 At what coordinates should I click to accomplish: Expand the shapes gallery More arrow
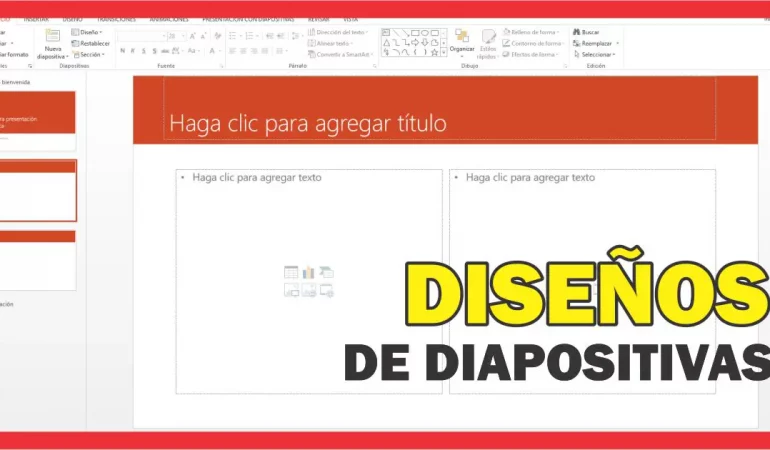click(x=444, y=52)
